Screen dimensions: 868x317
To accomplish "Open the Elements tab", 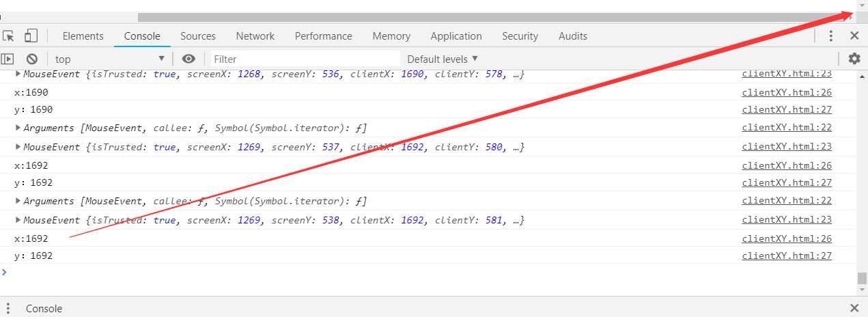I will 83,36.
